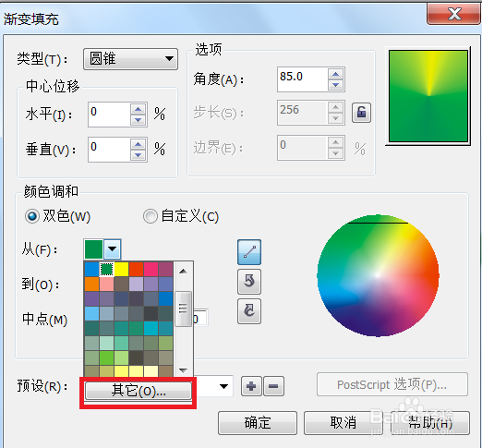Select the dark green swatch in palette's first row
The image size is (482, 448).
[x=106, y=270]
